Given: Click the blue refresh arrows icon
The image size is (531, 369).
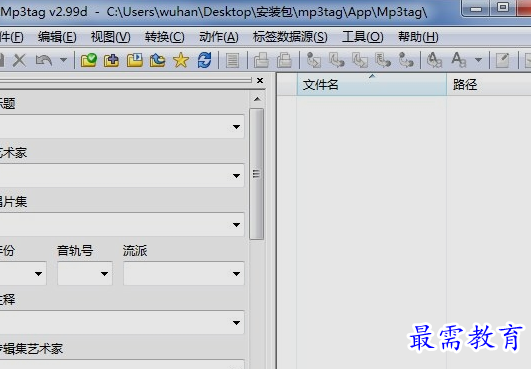Looking at the screenshot, I should (x=204, y=60).
